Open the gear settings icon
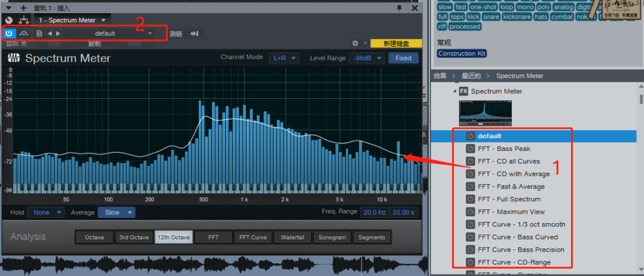Viewport: 644px width, 276px height. [355, 43]
